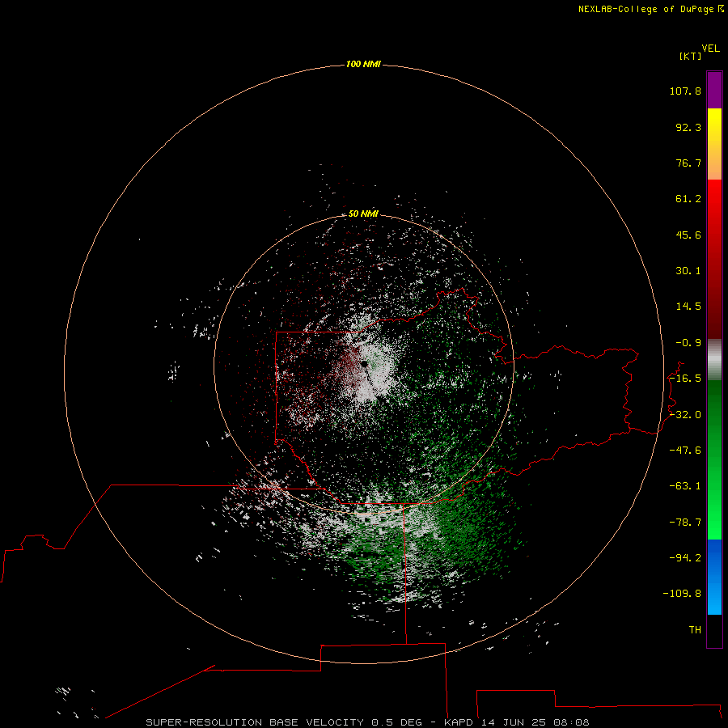Click the -16.5 velocity scale value
Viewport: 728px width, 728px height.
click(685, 379)
